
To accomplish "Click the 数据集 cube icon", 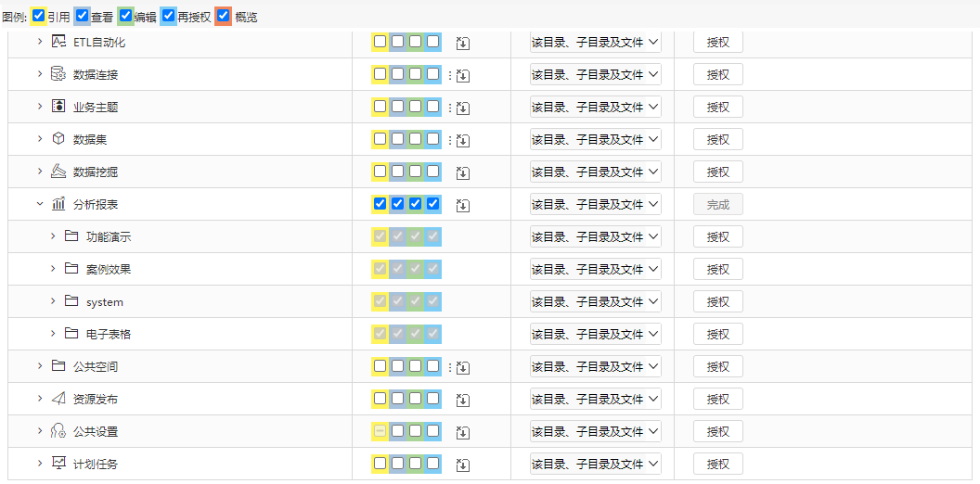I will coord(58,139).
